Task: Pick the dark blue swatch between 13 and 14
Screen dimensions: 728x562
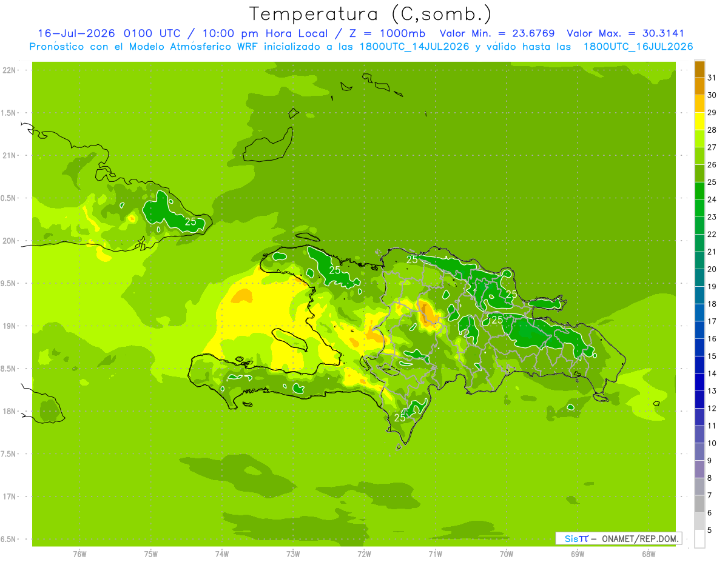Action: [x=699, y=382]
